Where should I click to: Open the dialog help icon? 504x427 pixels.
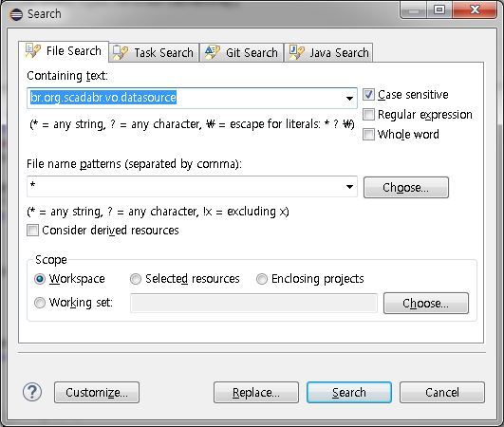(32, 392)
